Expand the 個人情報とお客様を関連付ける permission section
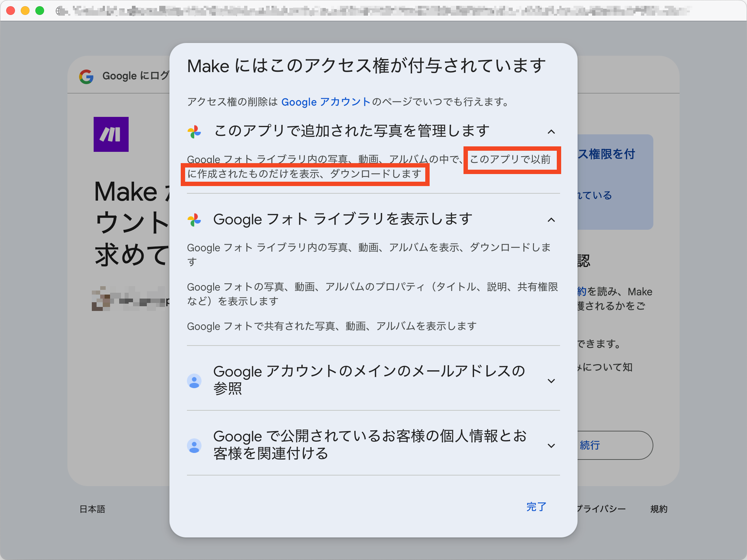 coord(551,446)
